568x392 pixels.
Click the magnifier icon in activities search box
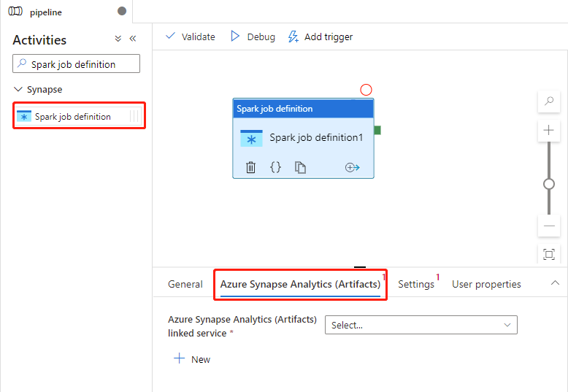22,63
